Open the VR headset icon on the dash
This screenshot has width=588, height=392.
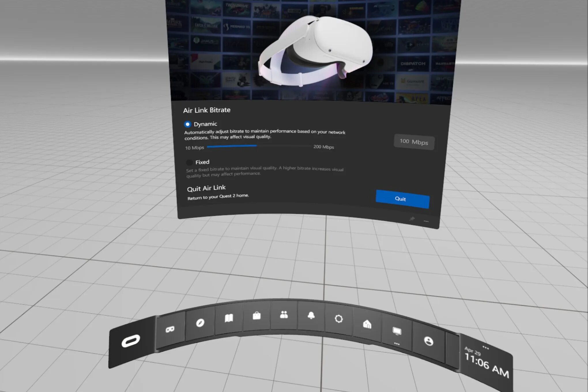(170, 329)
